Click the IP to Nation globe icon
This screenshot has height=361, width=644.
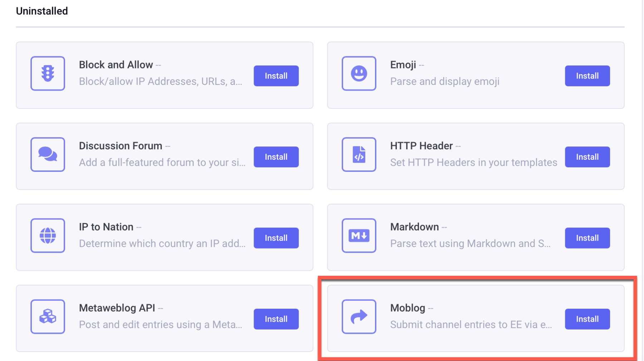click(48, 236)
